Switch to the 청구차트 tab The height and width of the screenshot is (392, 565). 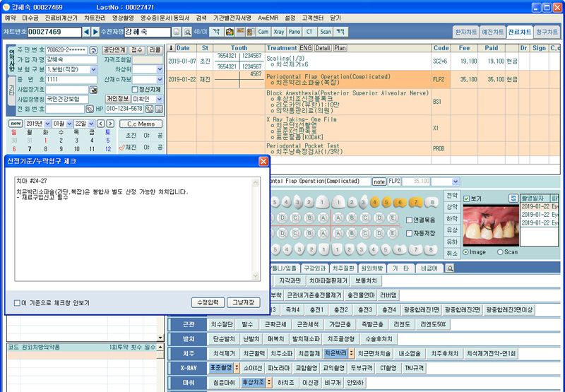tap(545, 32)
